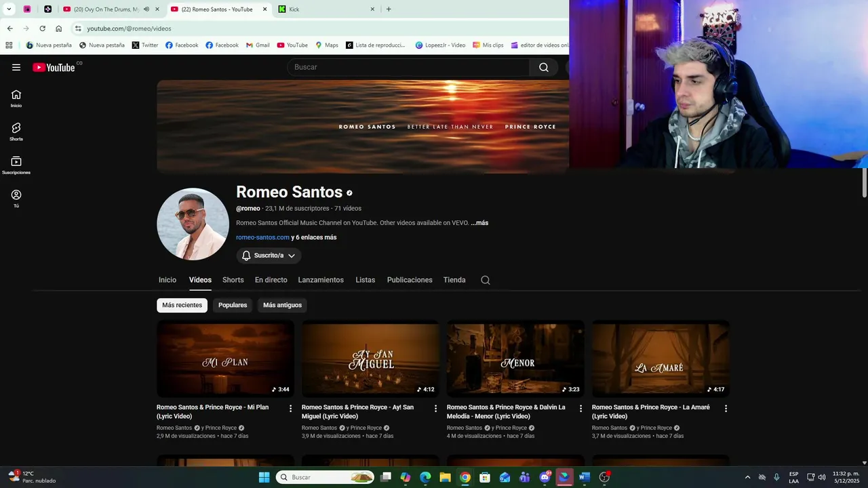Image resolution: width=868 pixels, height=488 pixels.
Task: Open the Twitter bookmark
Action: click(145, 45)
